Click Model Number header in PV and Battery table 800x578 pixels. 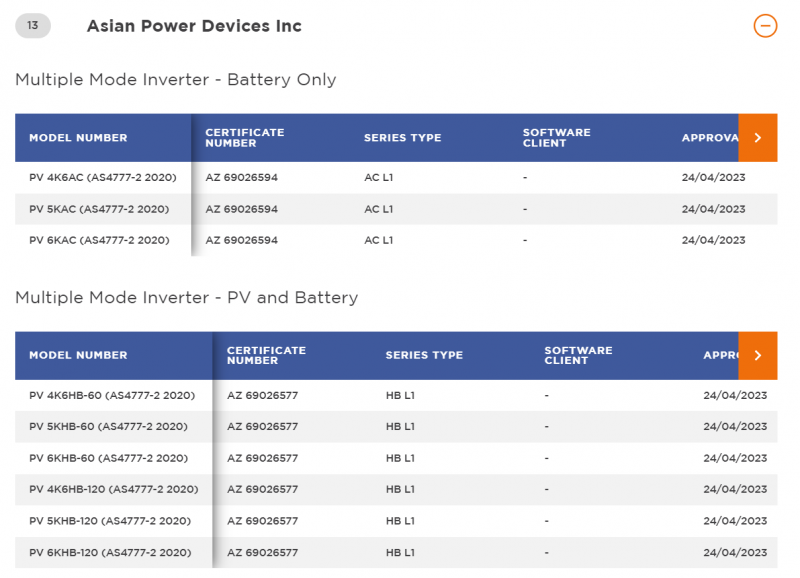[78, 355]
